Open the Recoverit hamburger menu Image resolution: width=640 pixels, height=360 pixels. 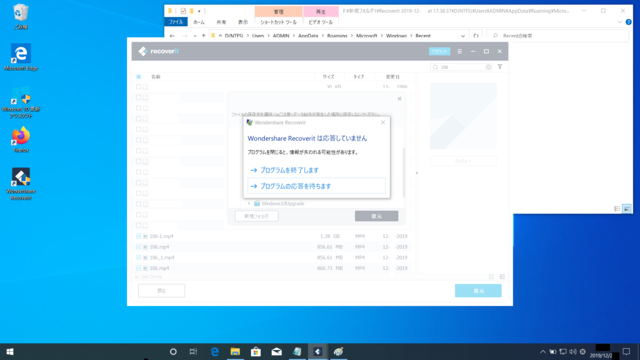click(x=460, y=51)
